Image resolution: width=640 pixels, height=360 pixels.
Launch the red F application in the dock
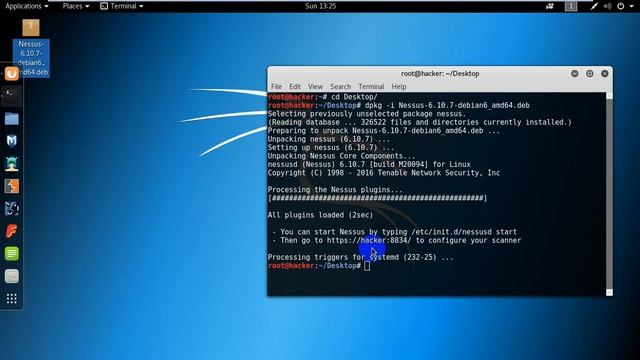coord(11,231)
